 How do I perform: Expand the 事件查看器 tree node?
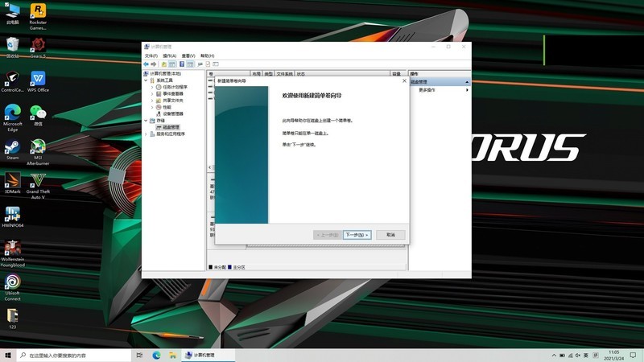pyautogui.click(x=152, y=93)
